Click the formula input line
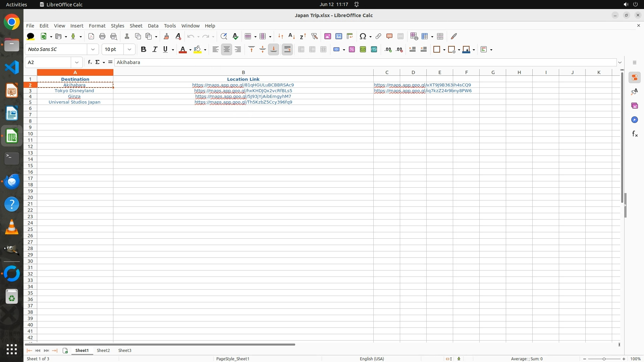Image resolution: width=644 pixels, height=362 pixels. pos(366,62)
